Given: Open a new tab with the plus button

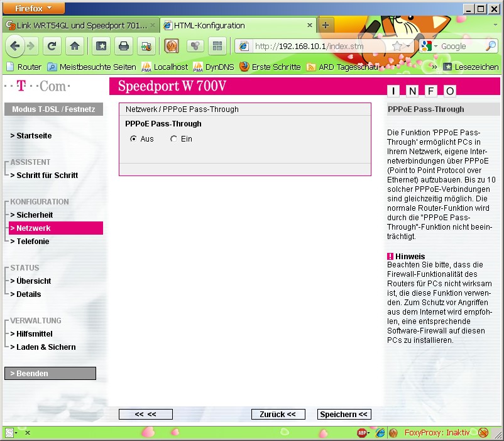Looking at the screenshot, I should pyautogui.click(x=326, y=25).
